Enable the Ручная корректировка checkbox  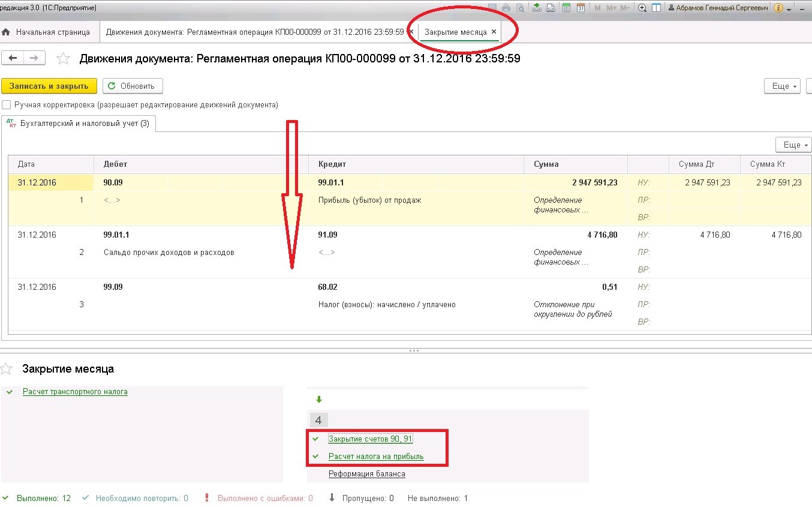click(7, 104)
